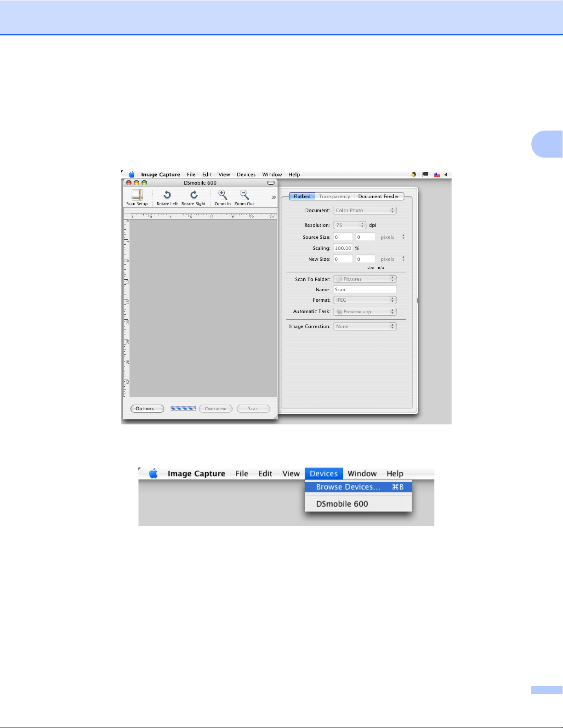Open the Edit menu in the lower menu bar

[265, 474]
